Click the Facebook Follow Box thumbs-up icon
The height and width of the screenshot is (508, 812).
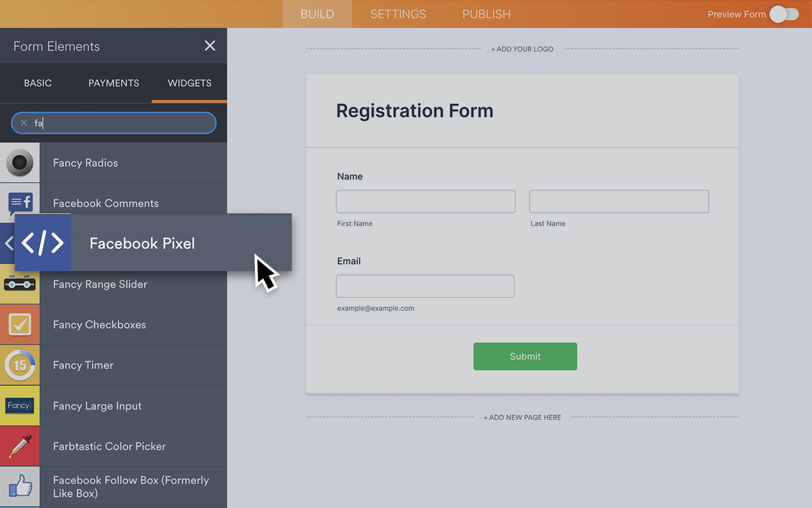point(20,485)
